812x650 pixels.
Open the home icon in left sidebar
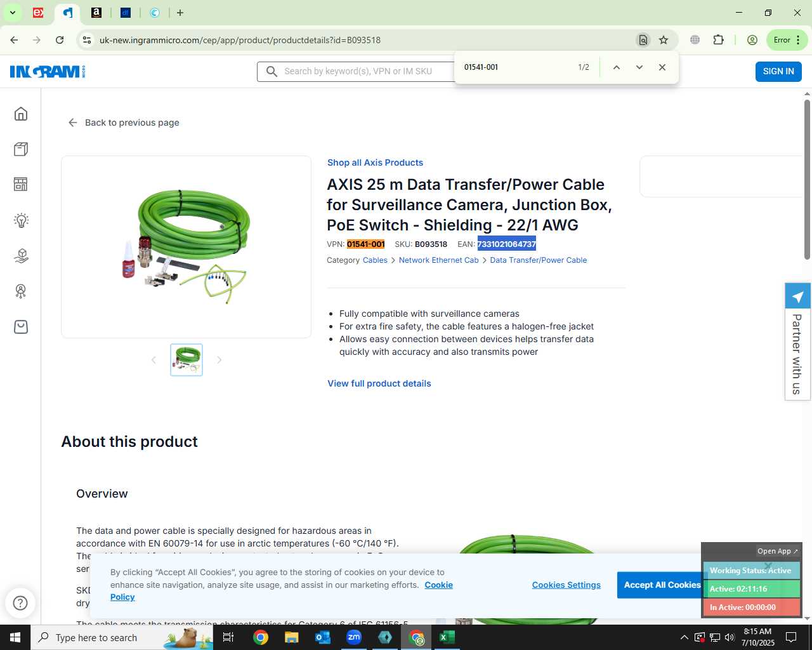21,114
